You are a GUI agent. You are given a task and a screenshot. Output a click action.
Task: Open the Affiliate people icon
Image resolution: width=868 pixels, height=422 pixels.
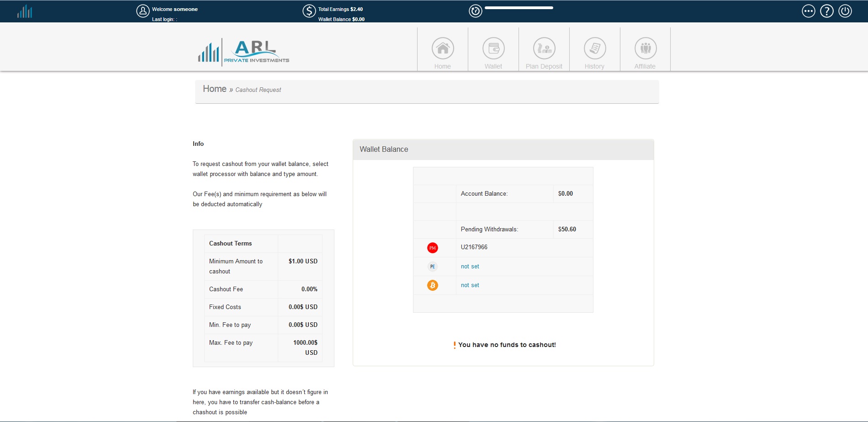tap(645, 48)
